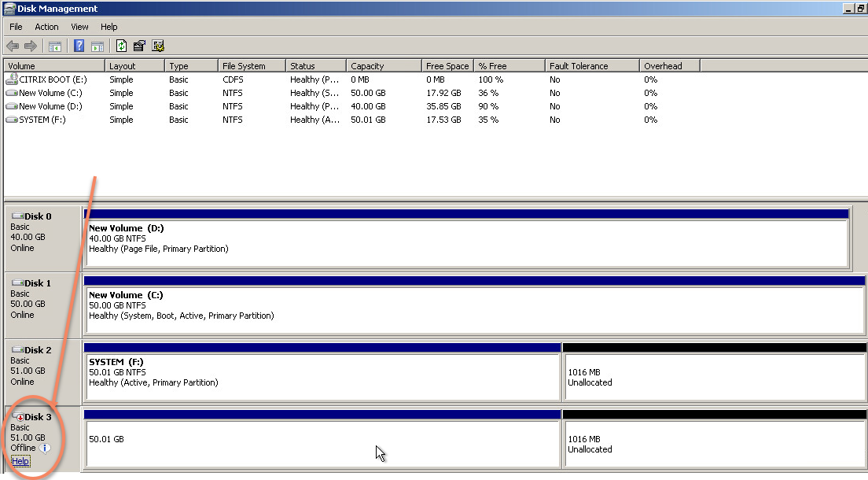Click the green Refresh toolbar icon

tap(122, 46)
